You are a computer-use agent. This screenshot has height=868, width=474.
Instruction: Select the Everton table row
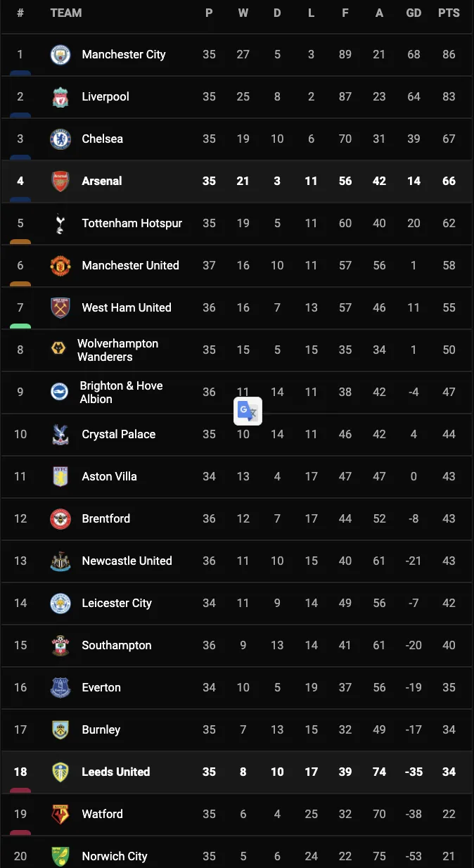coord(237,688)
